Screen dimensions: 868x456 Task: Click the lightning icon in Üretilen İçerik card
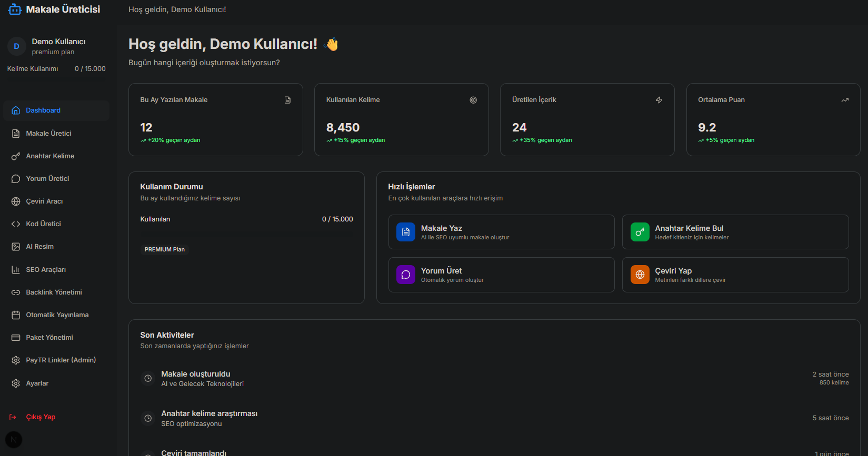point(659,100)
